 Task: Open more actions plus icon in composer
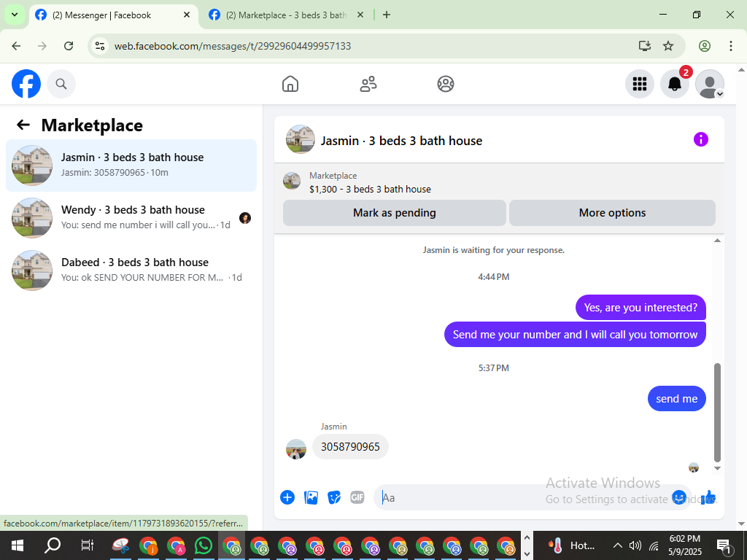(x=287, y=497)
